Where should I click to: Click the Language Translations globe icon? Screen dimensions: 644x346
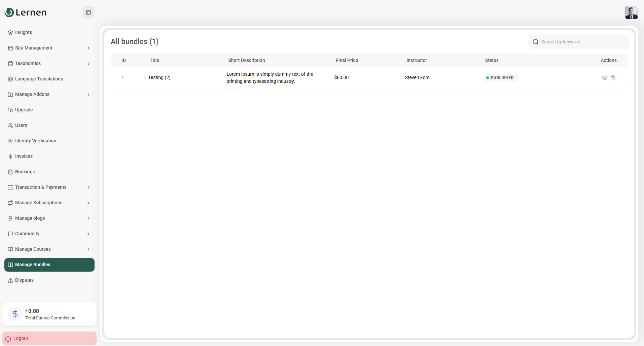[10, 79]
